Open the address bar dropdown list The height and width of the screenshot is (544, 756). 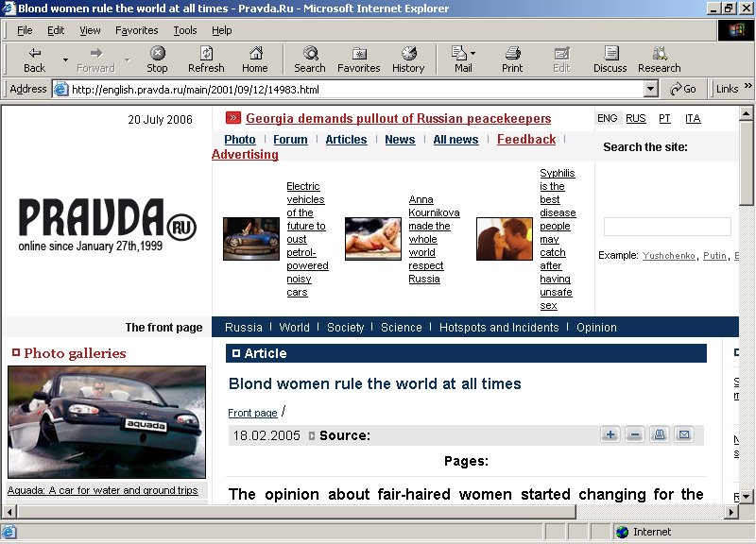coord(651,89)
